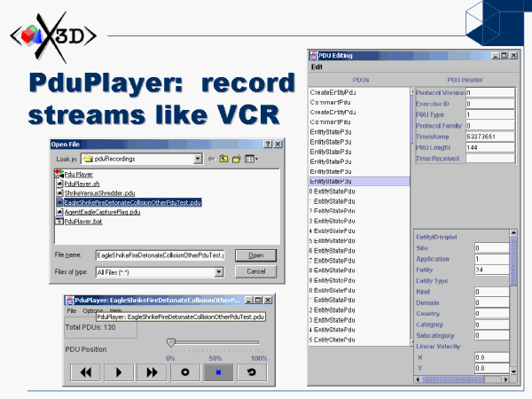
Task: Click the play button in PduPlayer
Action: click(118, 373)
